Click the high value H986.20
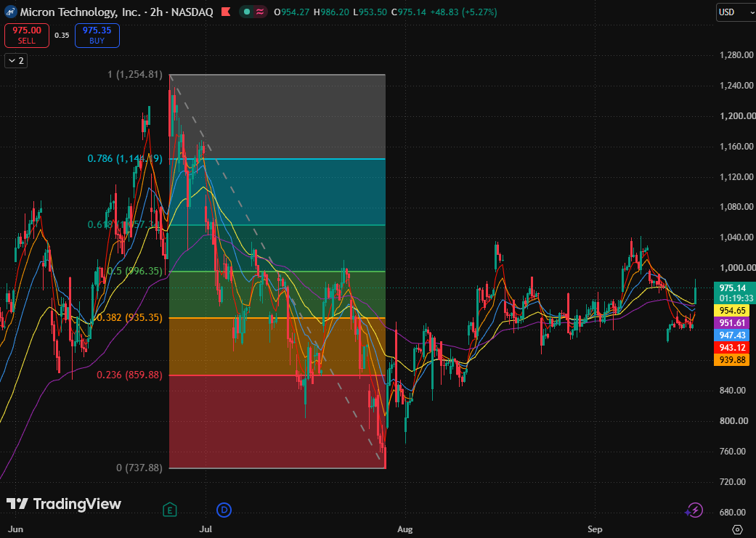756x538 pixels. click(x=332, y=12)
